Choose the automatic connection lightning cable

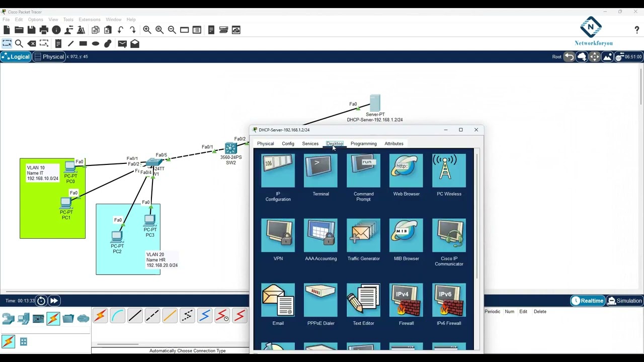click(100, 316)
